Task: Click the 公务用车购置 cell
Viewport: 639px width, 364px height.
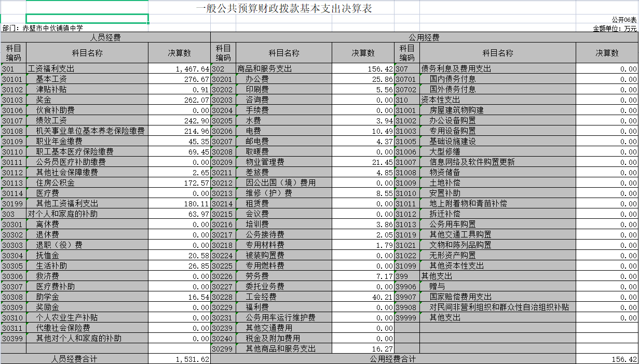Action: pos(498,224)
